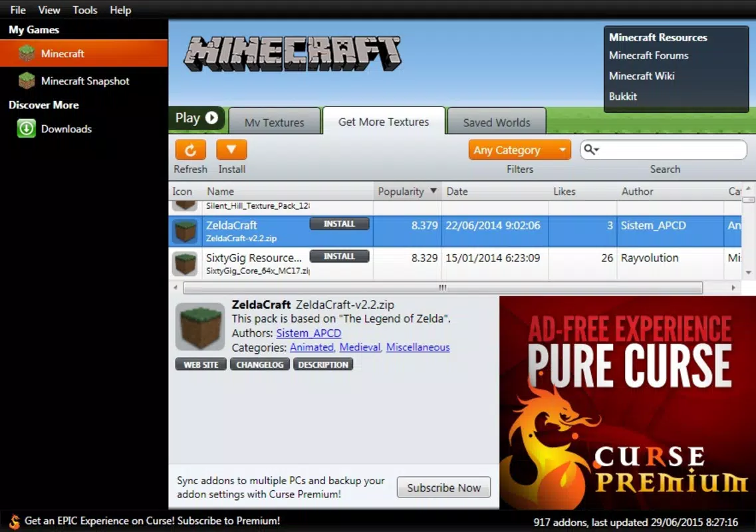Click the Silent_Hill_Texture_Pack file name row

[x=257, y=206]
